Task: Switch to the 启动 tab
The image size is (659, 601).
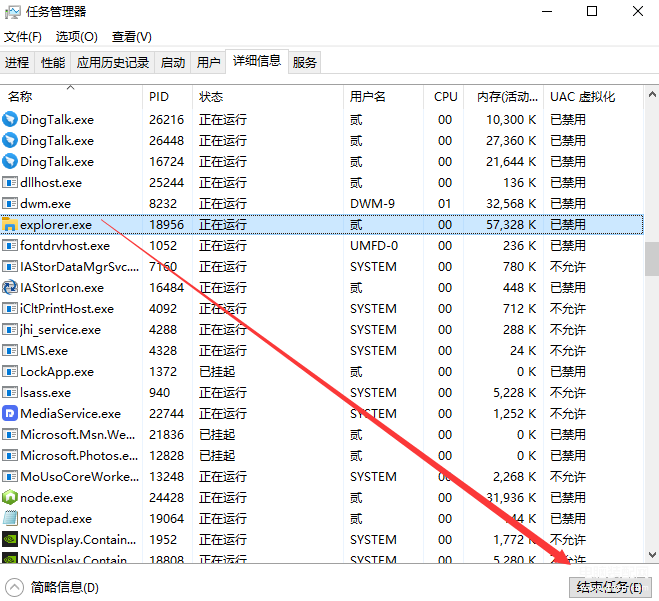Action: point(173,63)
